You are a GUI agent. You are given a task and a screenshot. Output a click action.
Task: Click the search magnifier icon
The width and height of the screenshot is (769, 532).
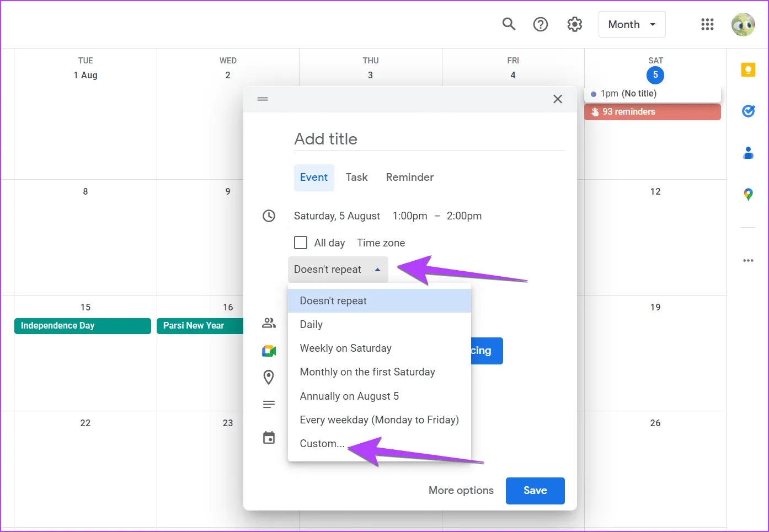click(509, 24)
